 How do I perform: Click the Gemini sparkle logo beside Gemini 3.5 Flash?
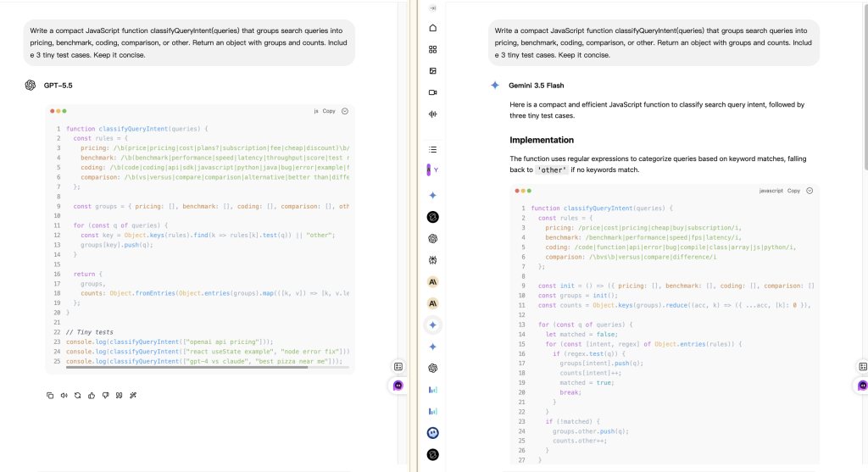pos(495,86)
